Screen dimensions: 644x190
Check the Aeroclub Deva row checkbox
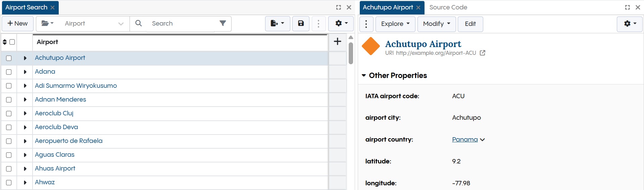click(x=9, y=127)
